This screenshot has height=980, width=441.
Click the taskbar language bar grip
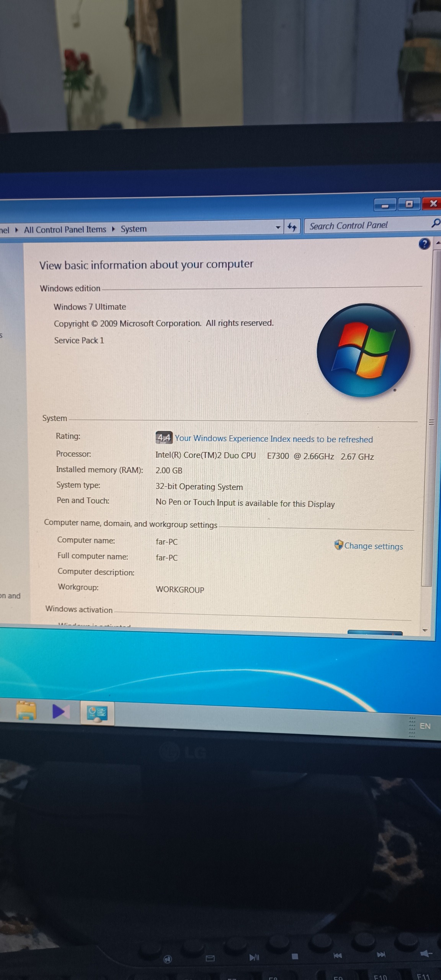pos(412,726)
